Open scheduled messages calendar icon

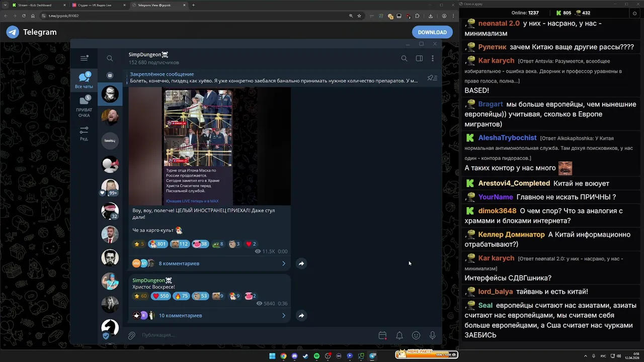382,335
